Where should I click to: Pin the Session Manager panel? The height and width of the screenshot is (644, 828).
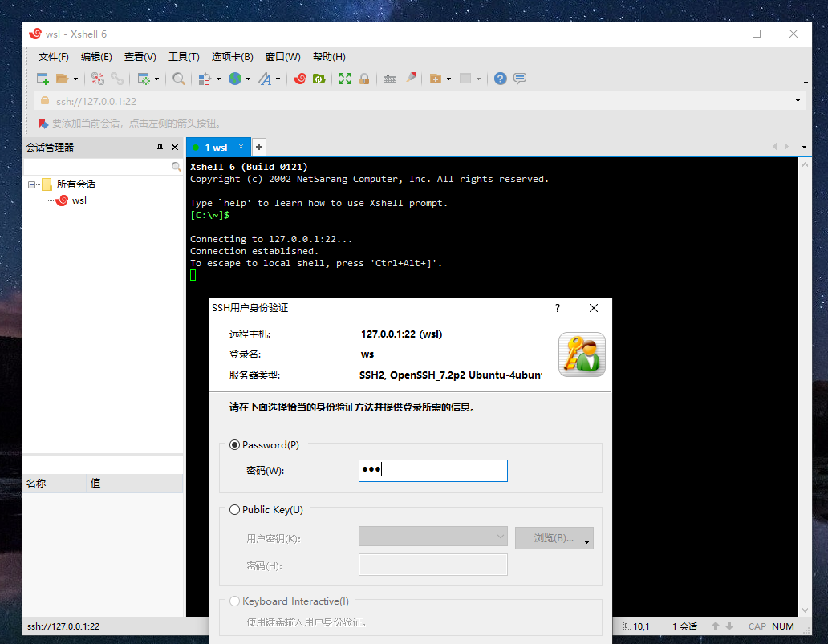[x=160, y=148]
